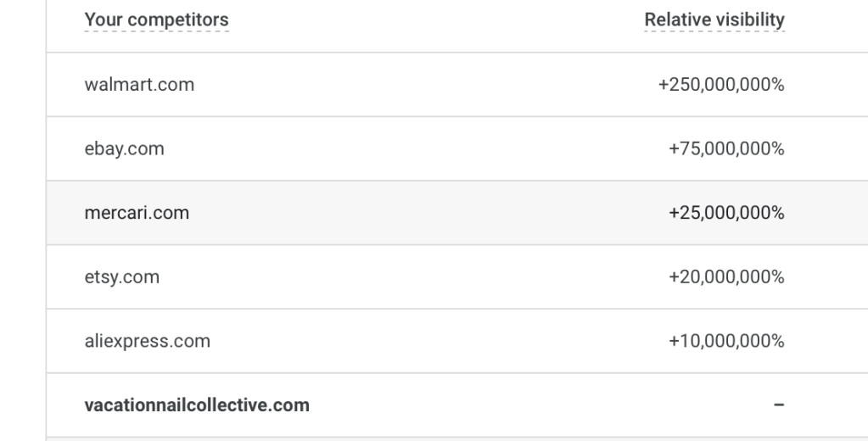
Task: Click the +250,000,000% visibility value
Action: (721, 85)
